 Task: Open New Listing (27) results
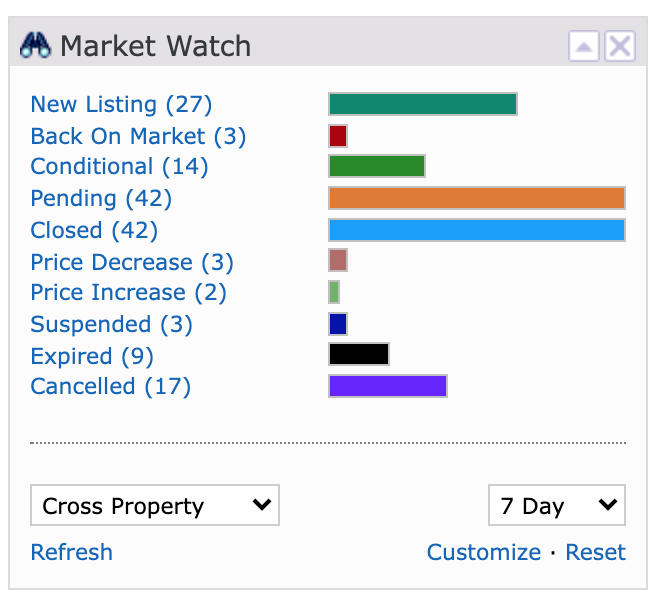click(x=121, y=104)
